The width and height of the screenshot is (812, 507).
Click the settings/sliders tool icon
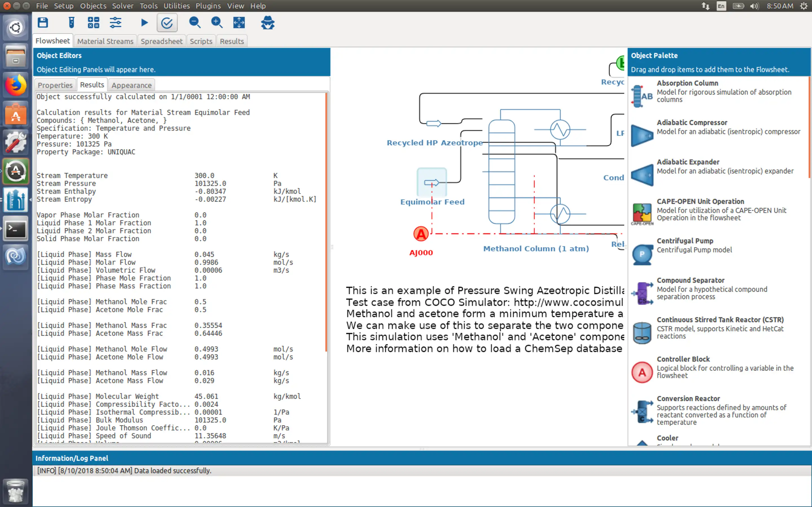pyautogui.click(x=115, y=22)
